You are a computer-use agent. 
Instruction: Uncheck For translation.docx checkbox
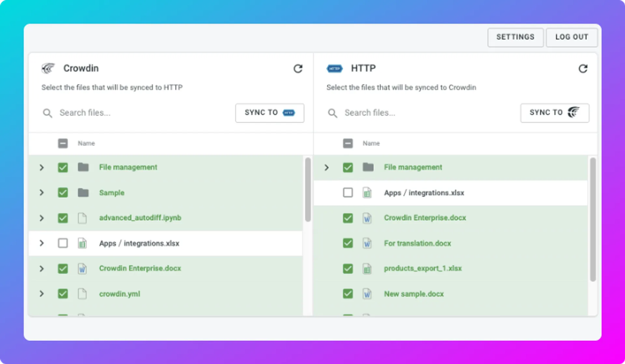348,243
